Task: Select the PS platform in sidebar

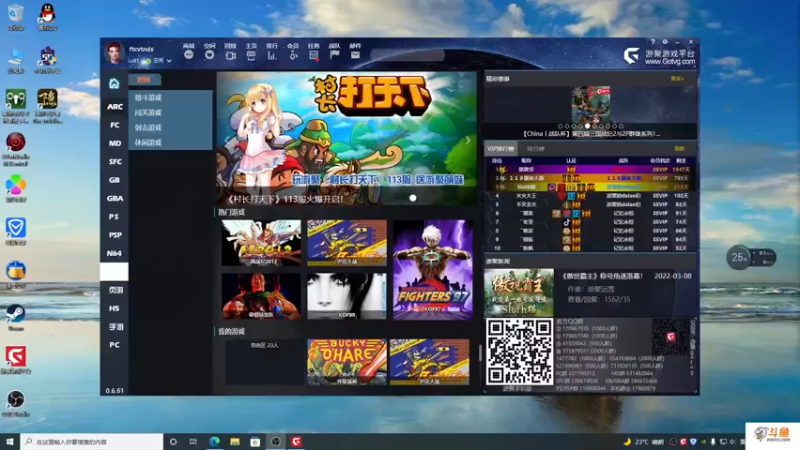Action: (114, 217)
